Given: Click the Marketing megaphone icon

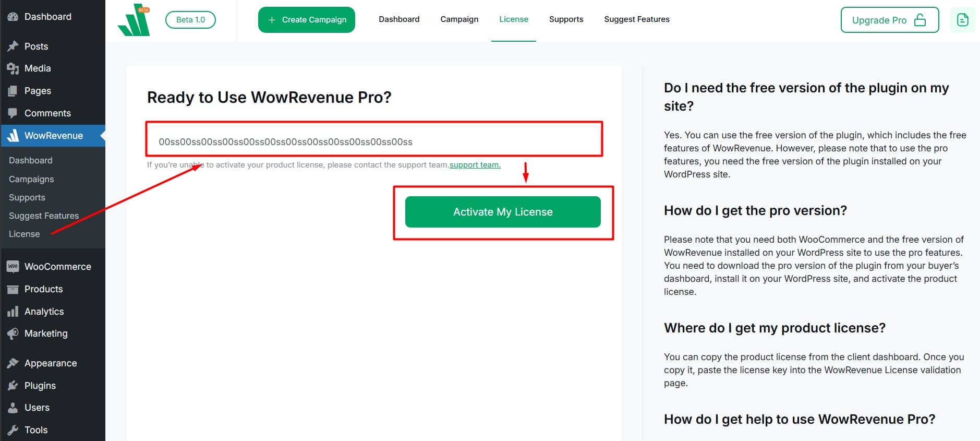Looking at the screenshot, I should coord(13,333).
